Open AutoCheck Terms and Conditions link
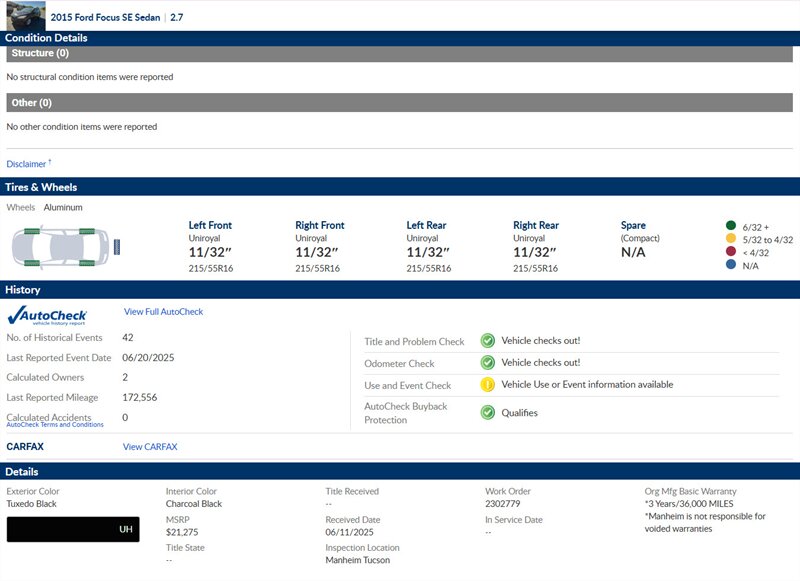Image resolution: width=800 pixels, height=581 pixels. point(55,425)
